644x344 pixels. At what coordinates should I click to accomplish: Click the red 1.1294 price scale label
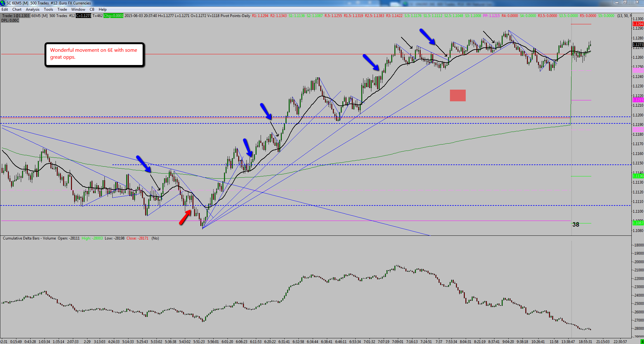(x=638, y=24)
